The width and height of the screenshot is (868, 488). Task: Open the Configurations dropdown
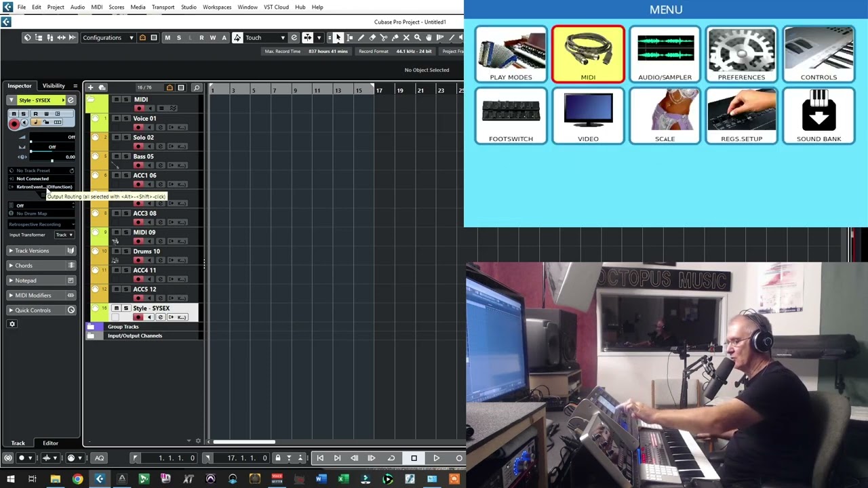click(x=107, y=37)
